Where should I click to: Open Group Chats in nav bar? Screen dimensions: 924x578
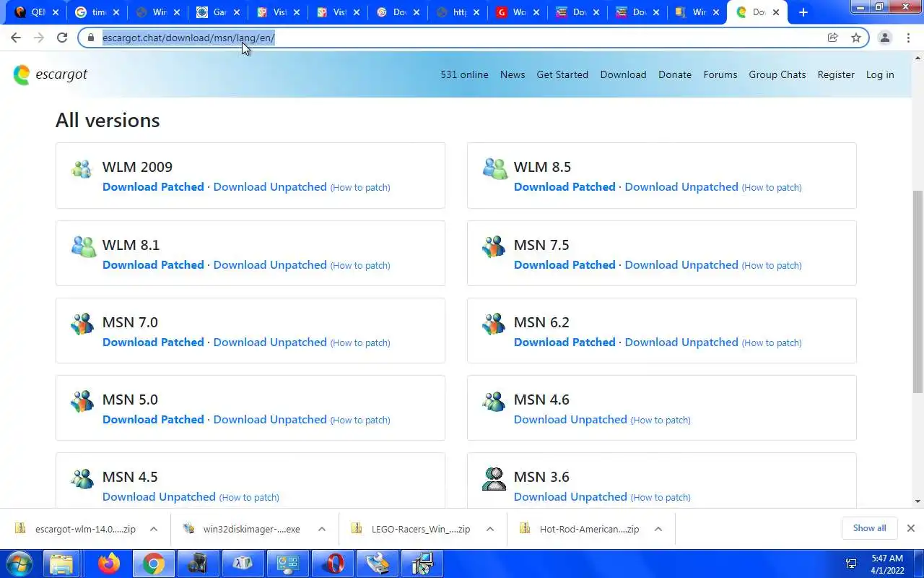[x=777, y=74]
